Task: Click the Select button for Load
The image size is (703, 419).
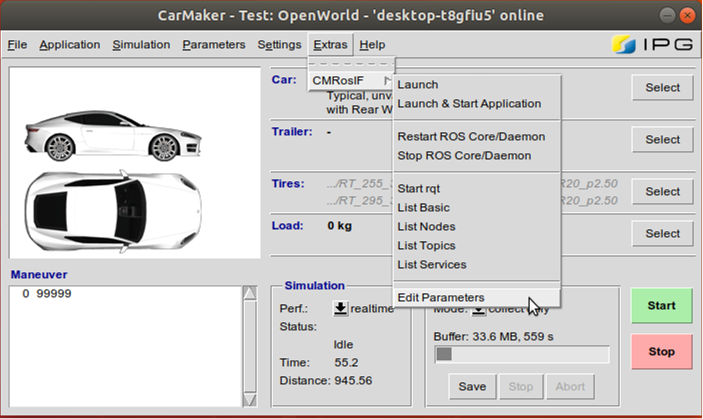Action: tap(662, 233)
